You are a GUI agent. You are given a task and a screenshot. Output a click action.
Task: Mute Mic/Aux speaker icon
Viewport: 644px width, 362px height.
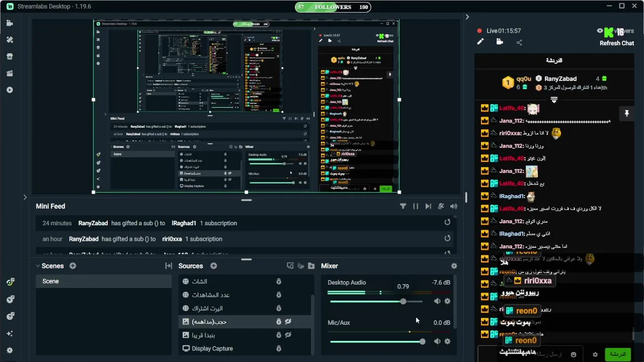[x=437, y=341]
